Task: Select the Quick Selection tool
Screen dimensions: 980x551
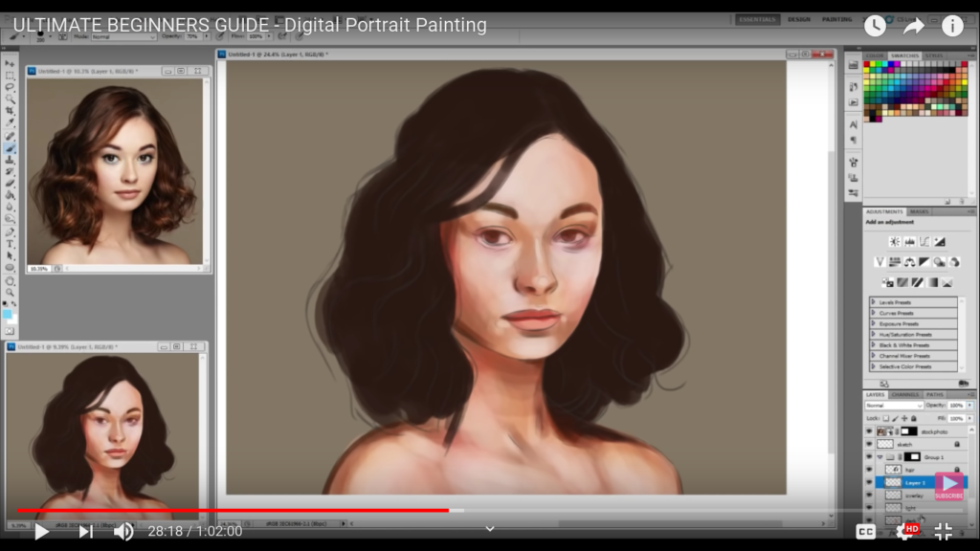Action: pos(10,99)
